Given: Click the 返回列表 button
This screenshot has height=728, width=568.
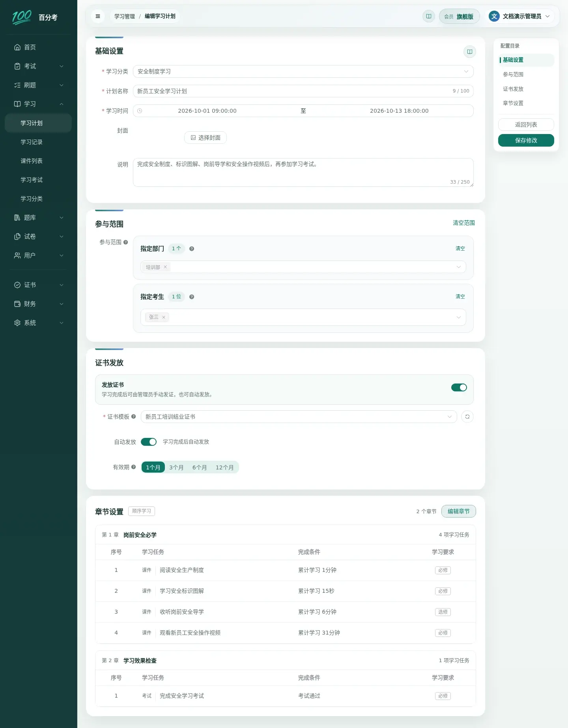Looking at the screenshot, I should (x=526, y=125).
